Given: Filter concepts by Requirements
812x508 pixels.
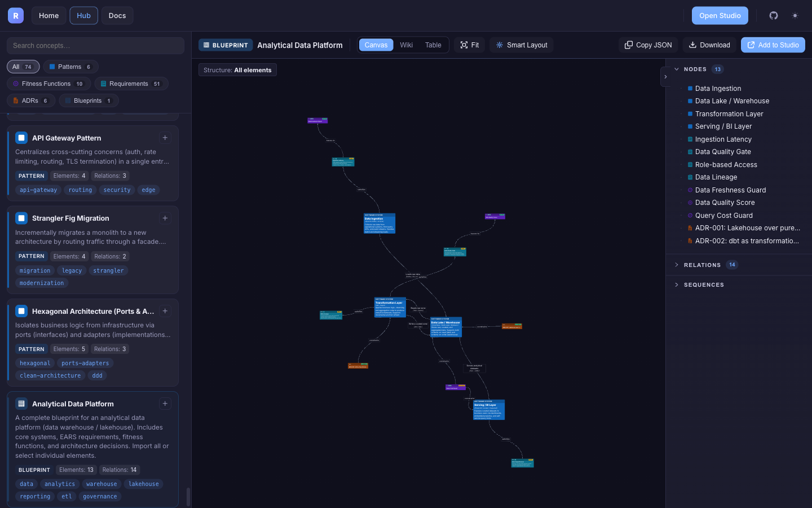Looking at the screenshot, I should (131, 84).
